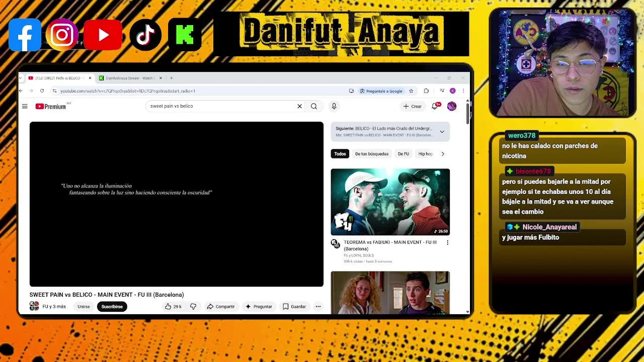Open the Chrome profile K avatar
This screenshot has width=644, height=362.
pos(452,91)
